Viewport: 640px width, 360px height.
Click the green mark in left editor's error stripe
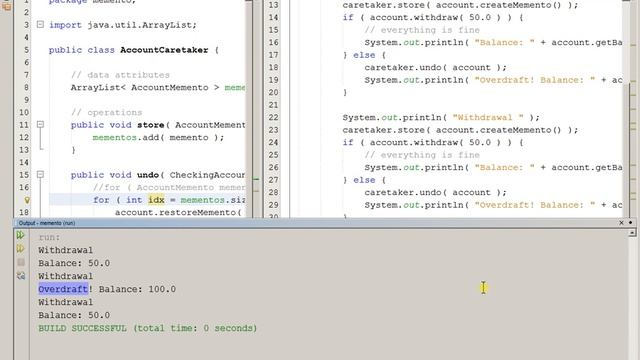[256, 179]
